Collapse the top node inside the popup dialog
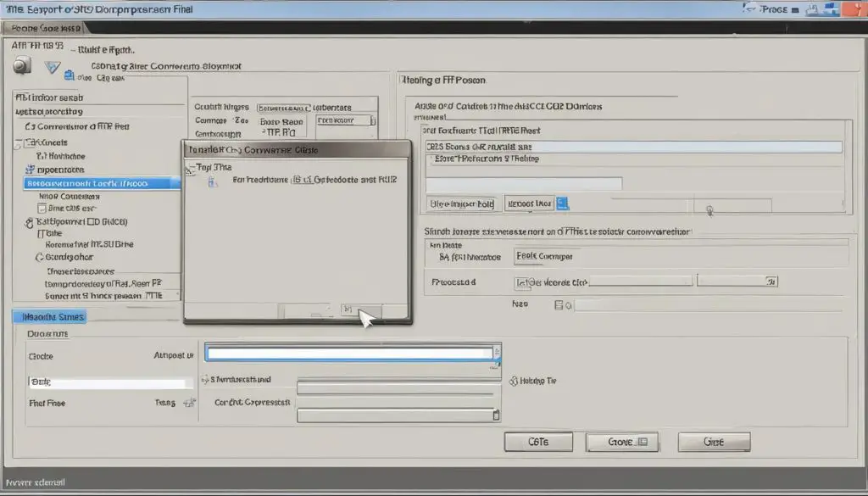Viewport: 868px width, 496px height. [x=189, y=170]
